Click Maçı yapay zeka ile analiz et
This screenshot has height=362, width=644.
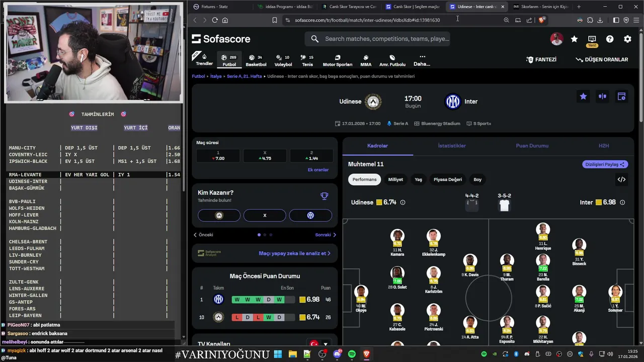coord(295,253)
